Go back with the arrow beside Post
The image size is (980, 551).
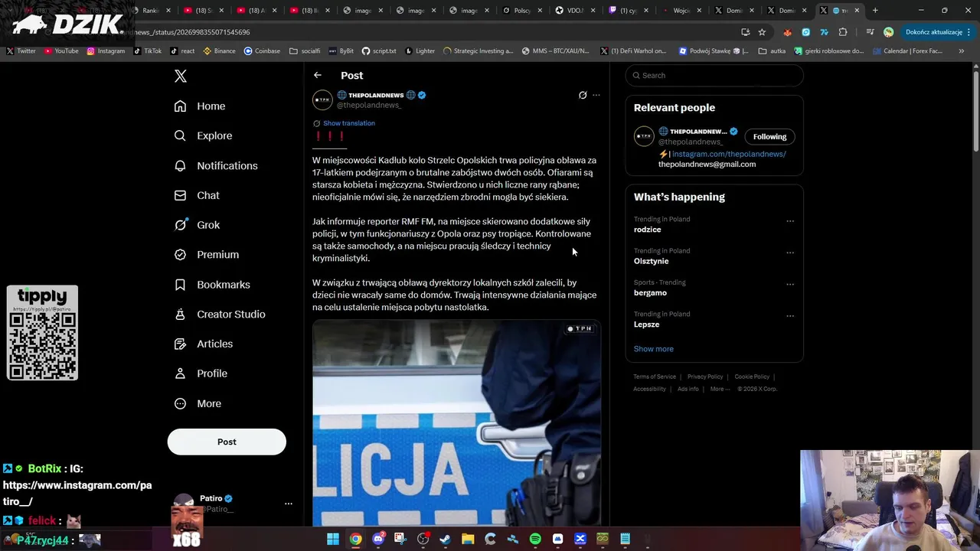(318, 75)
